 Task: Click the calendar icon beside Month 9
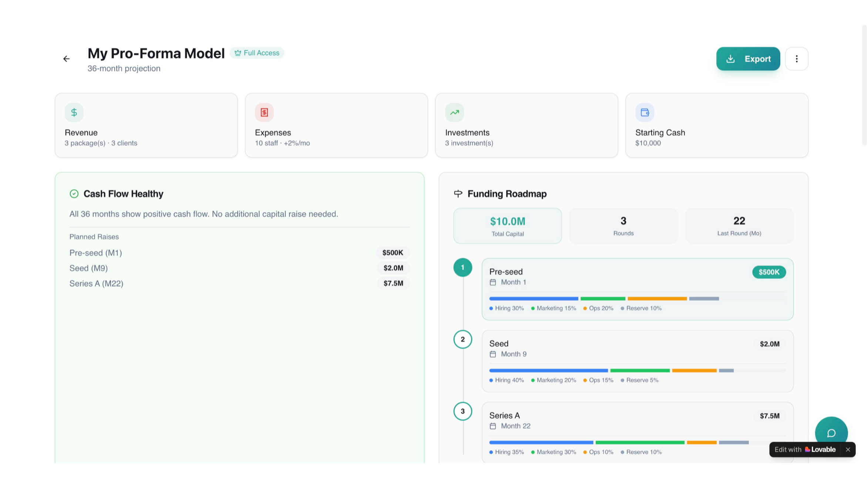pos(493,354)
